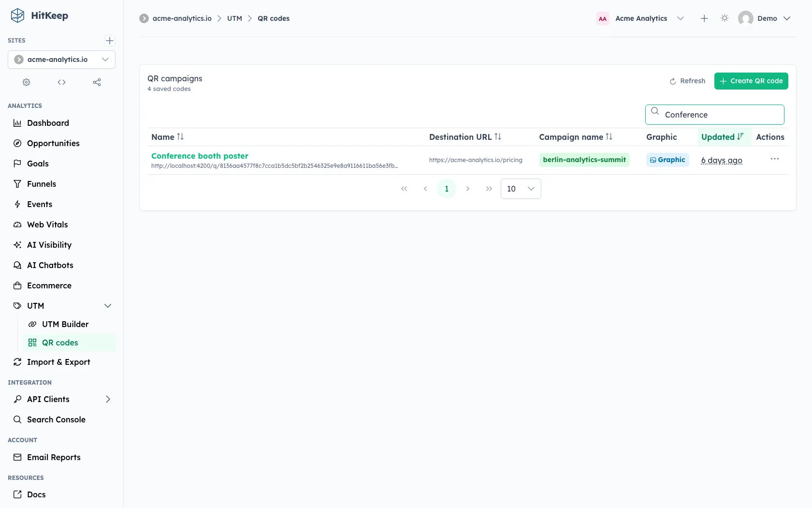
Task: Toggle the light/dark theme sun icon
Action: [725, 18]
